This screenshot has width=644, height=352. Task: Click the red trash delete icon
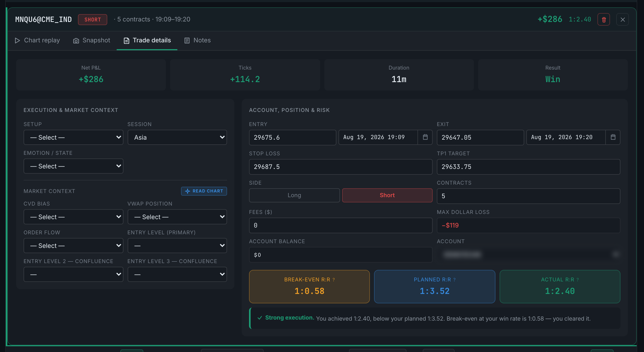[x=604, y=20]
